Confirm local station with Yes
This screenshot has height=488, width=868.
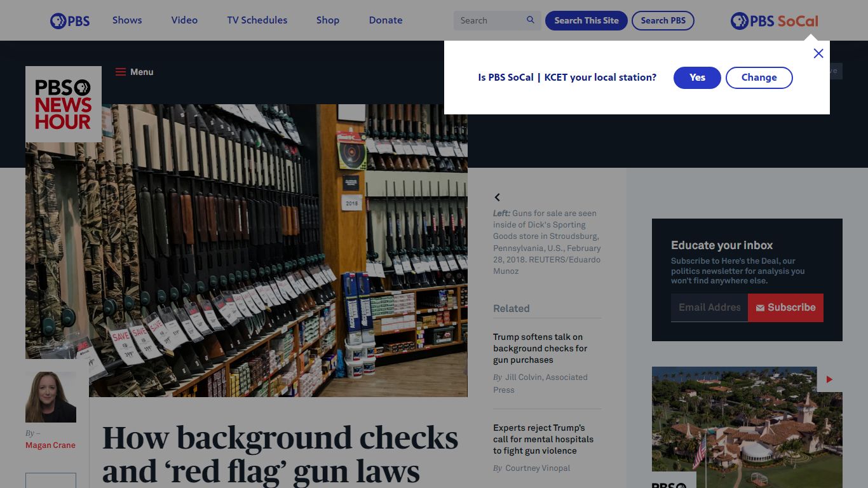tap(697, 78)
